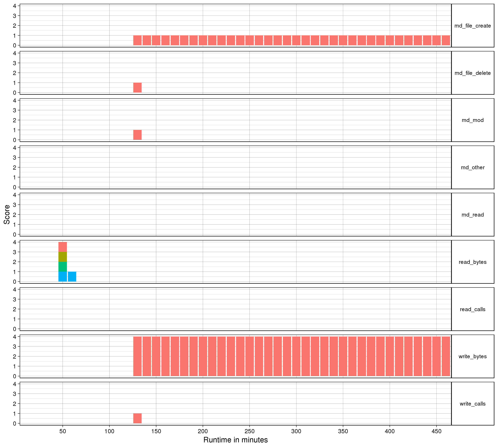Click the md_file_create facet label
498x448 pixels.
(472, 26)
